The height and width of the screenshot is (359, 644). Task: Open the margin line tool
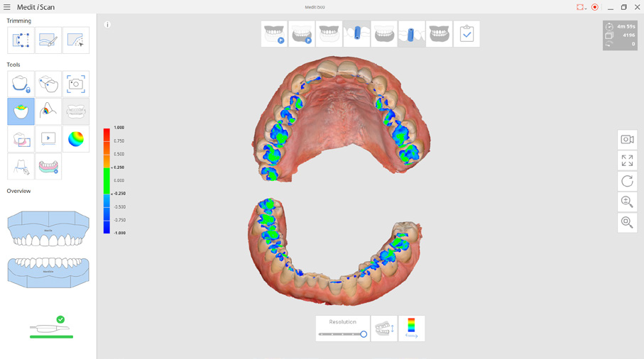coord(21,167)
